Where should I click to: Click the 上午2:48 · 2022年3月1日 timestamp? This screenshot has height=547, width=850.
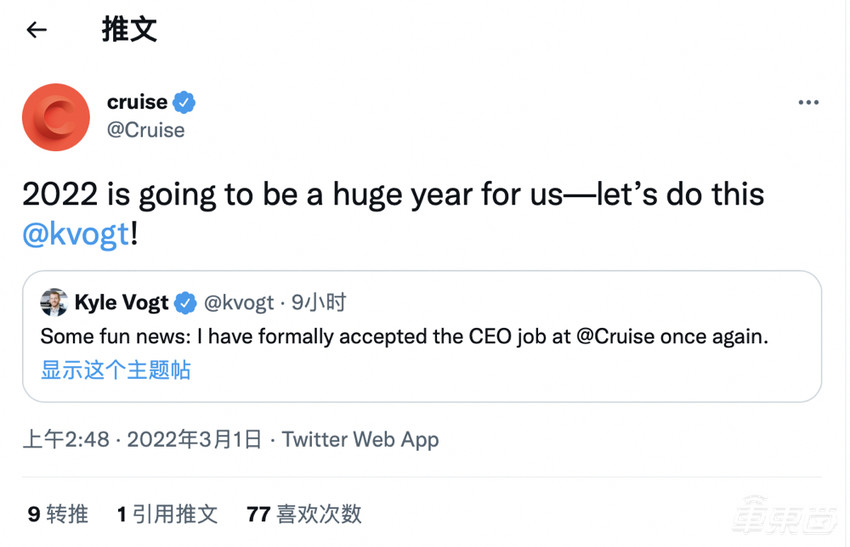[x=142, y=439]
